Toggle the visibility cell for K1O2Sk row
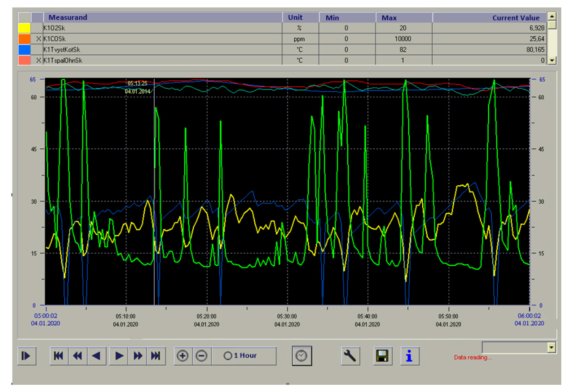573x392 pixels. point(37,28)
